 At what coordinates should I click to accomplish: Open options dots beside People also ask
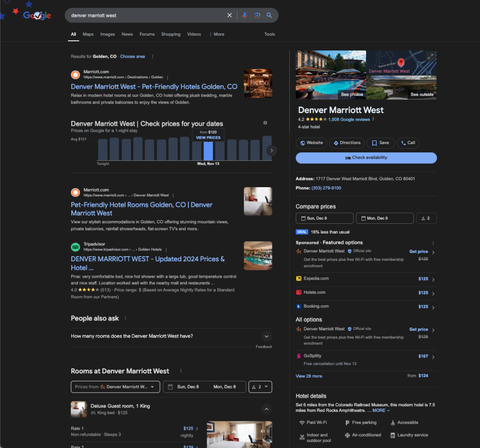point(125,318)
